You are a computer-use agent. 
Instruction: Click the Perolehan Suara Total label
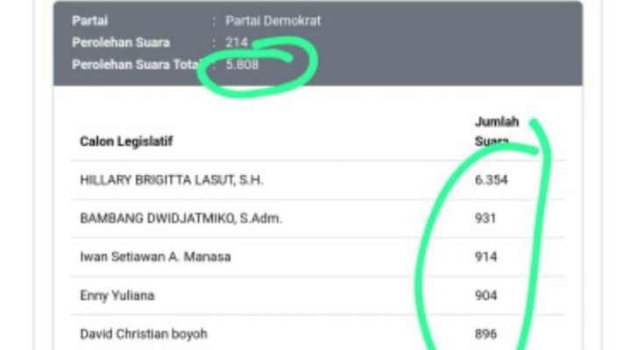pyautogui.click(x=138, y=65)
